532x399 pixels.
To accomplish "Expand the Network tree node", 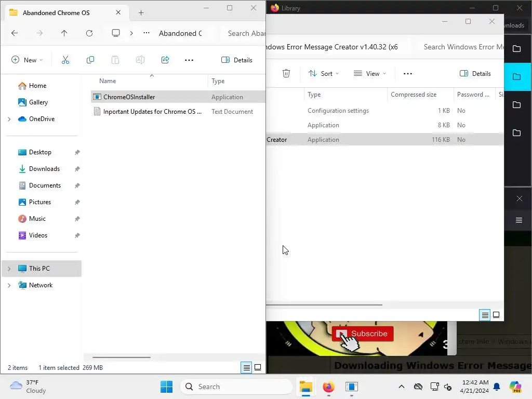I will (x=9, y=285).
